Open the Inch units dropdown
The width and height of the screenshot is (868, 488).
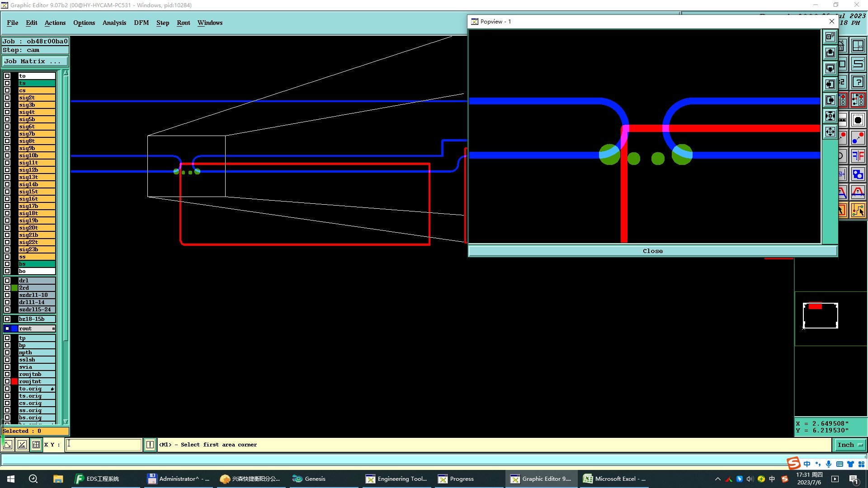pos(850,445)
